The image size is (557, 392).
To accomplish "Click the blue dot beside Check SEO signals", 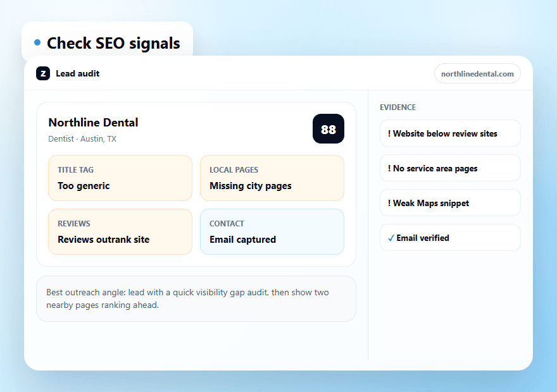I will coord(37,42).
